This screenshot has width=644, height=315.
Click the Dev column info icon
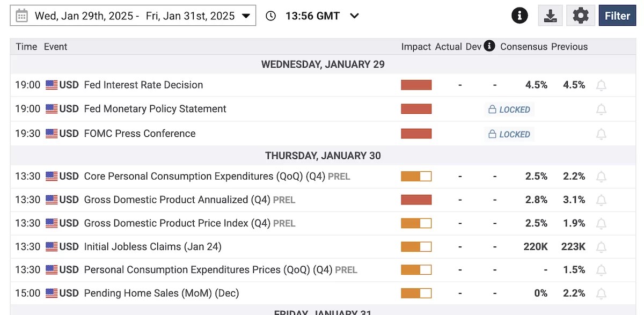tap(489, 46)
